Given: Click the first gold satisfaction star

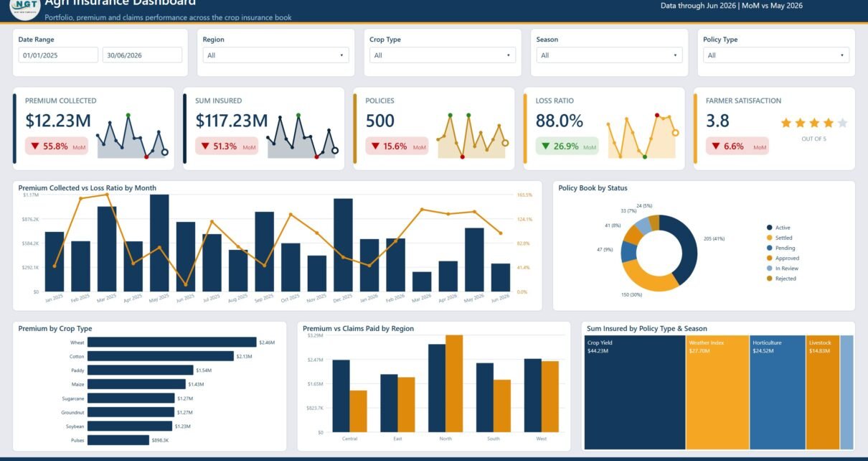Looking at the screenshot, I should point(786,123).
